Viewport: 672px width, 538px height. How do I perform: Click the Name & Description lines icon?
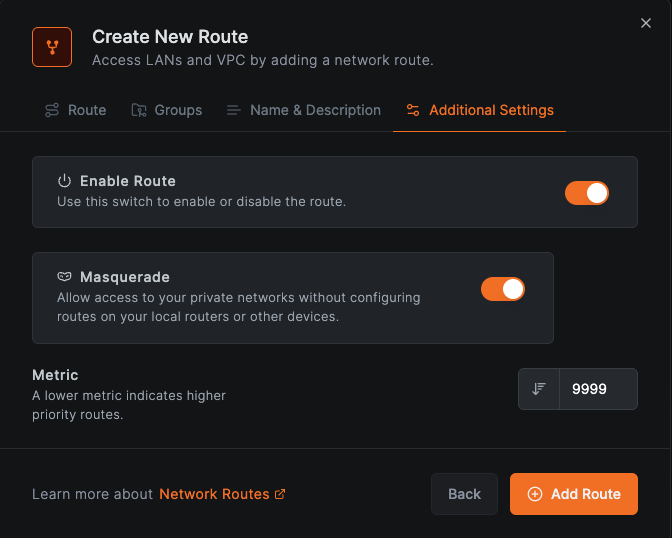tap(234, 110)
